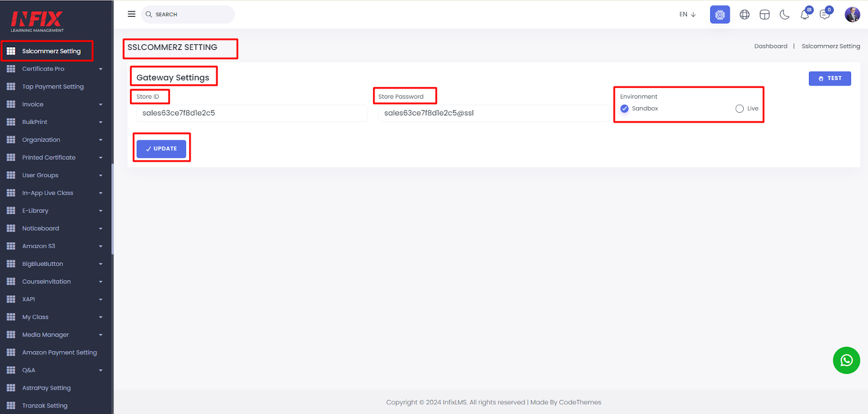
Task: Click the Store Password input field
Action: [x=493, y=113]
